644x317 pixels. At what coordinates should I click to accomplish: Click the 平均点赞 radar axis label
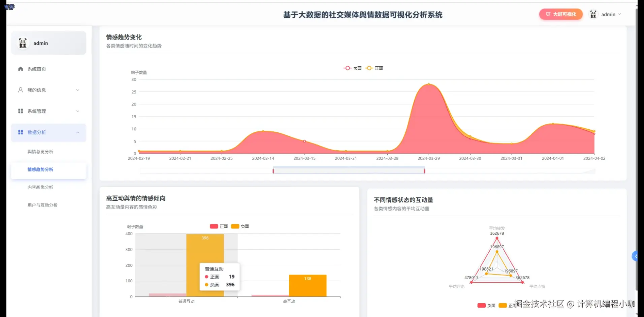point(537,287)
